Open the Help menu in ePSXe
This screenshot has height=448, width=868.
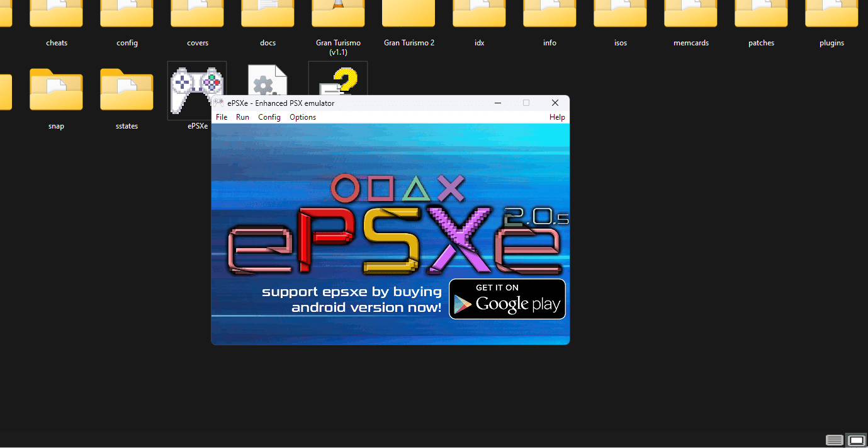pyautogui.click(x=557, y=117)
